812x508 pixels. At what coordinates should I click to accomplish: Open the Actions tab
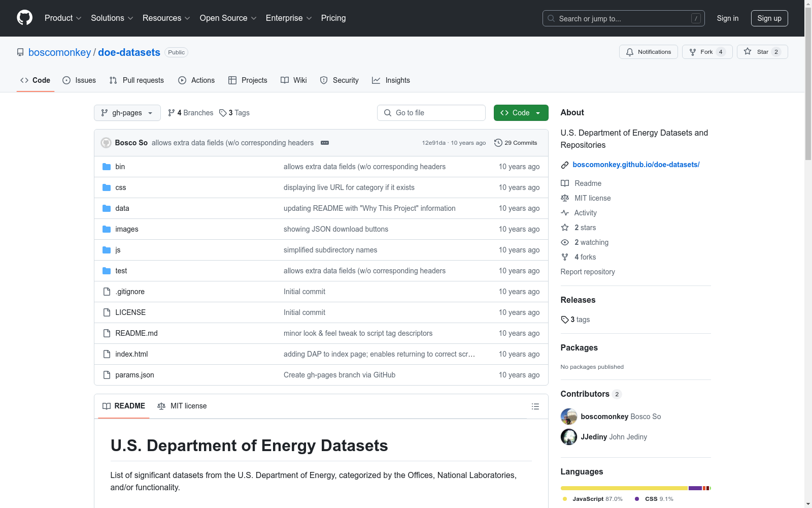point(196,80)
